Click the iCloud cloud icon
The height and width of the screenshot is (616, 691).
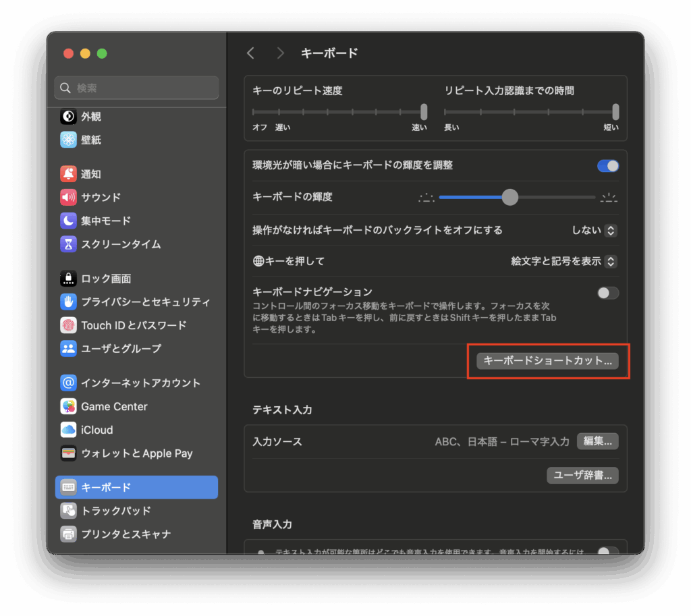tap(68, 430)
